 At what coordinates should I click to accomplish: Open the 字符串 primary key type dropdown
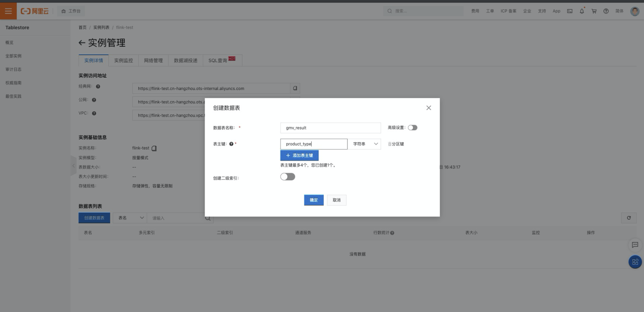coord(364,144)
